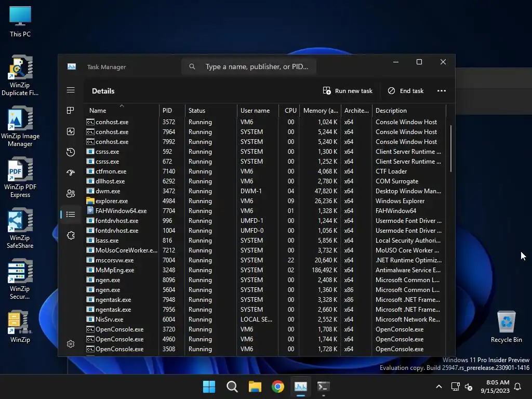The height and width of the screenshot is (399, 532).
Task: Click Run new task button
Action: pos(348,90)
